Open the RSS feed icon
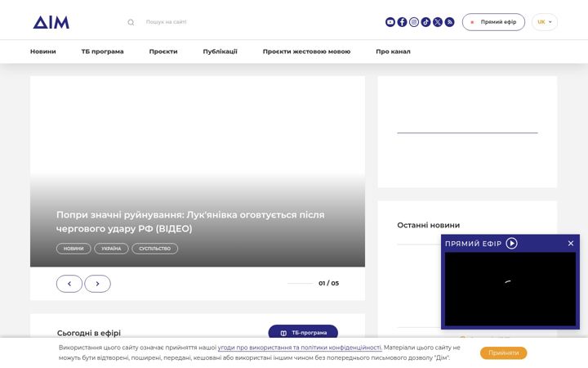588x368 pixels. click(450, 22)
